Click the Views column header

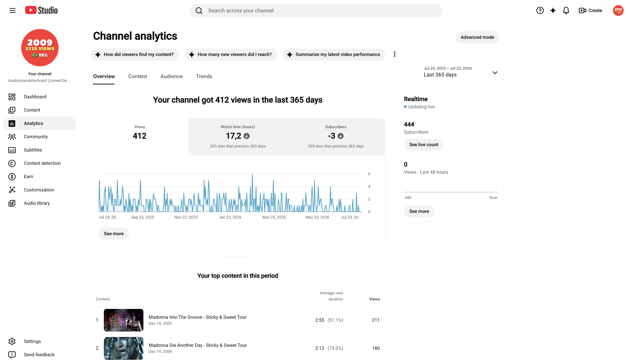click(374, 299)
